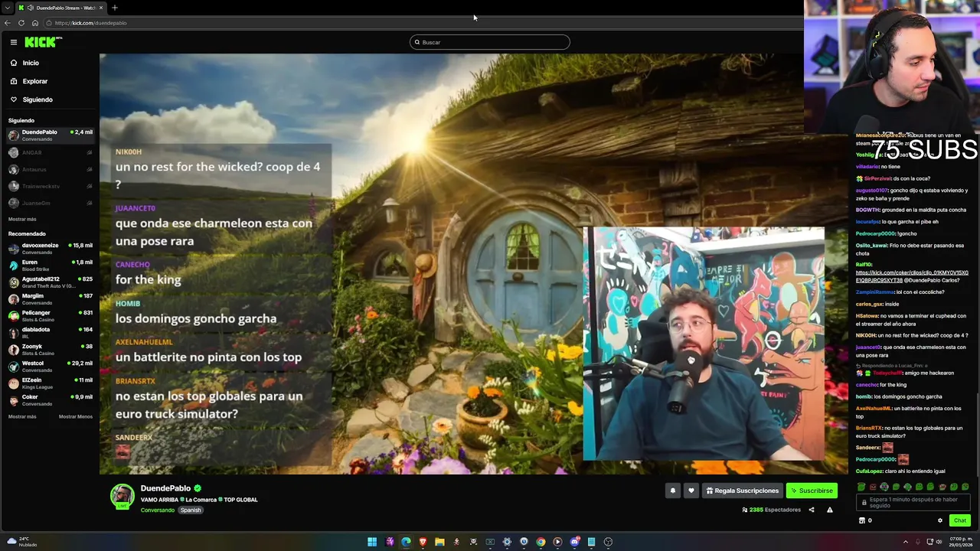
Task: Open Chrome from the taskbar
Action: point(541,542)
